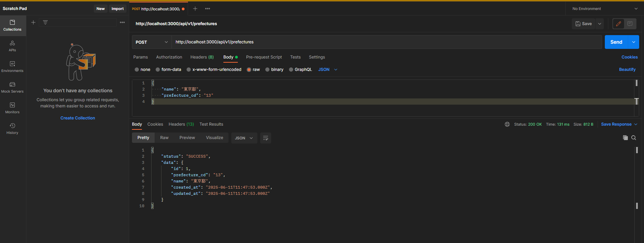Image resolution: width=644 pixels, height=243 pixels.
Task: Click the New button
Action: click(x=100, y=9)
